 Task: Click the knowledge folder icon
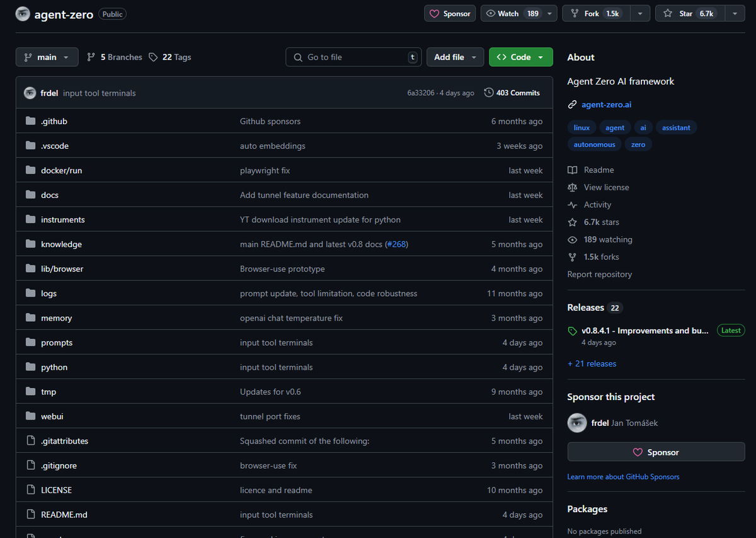coord(30,244)
